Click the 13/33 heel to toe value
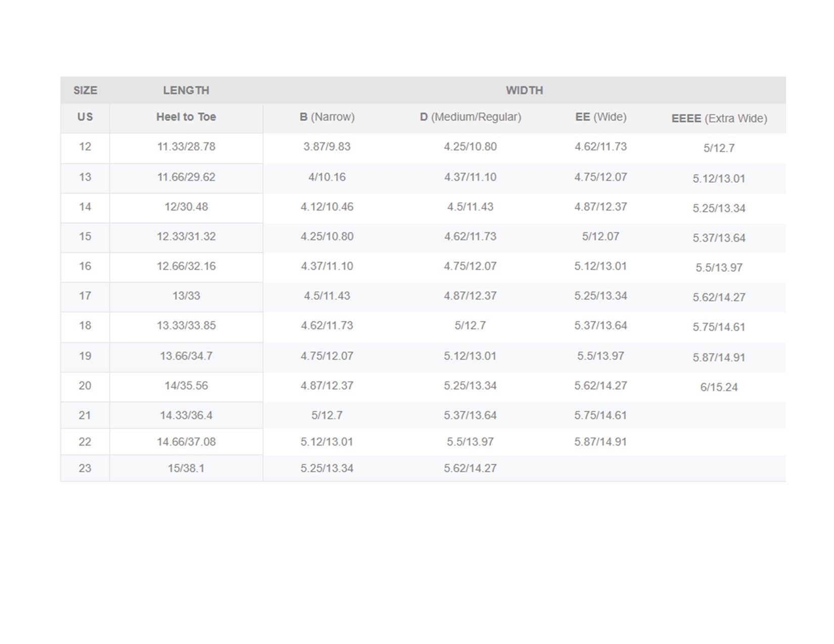 pyautogui.click(x=186, y=296)
